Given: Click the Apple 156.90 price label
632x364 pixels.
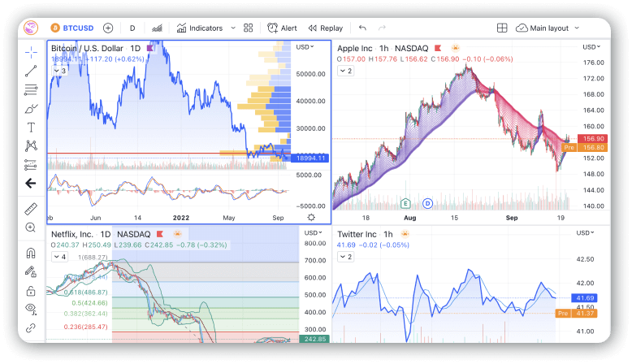Looking at the screenshot, I should tap(592, 139).
